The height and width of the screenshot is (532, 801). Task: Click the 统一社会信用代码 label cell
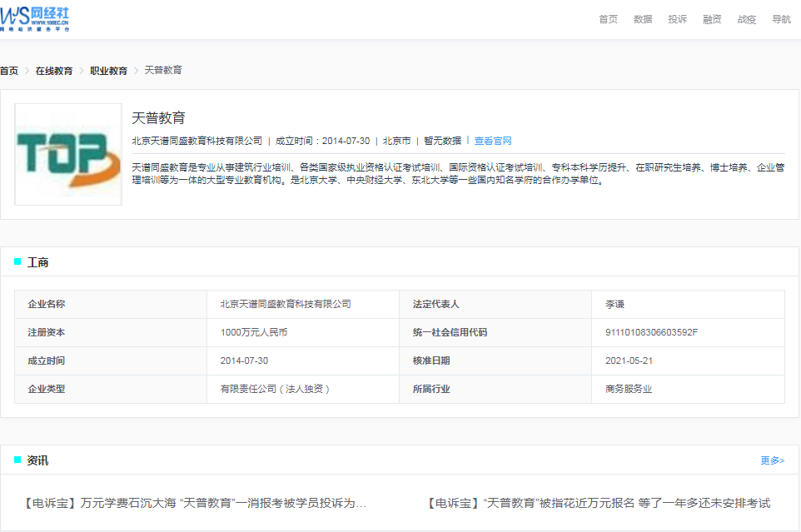click(495, 333)
